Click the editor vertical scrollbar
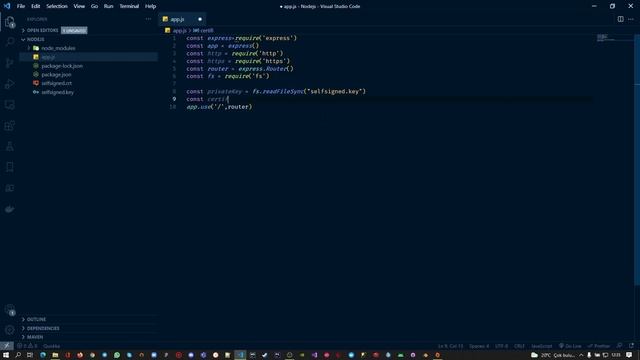This screenshot has height=360, width=640. click(636, 159)
